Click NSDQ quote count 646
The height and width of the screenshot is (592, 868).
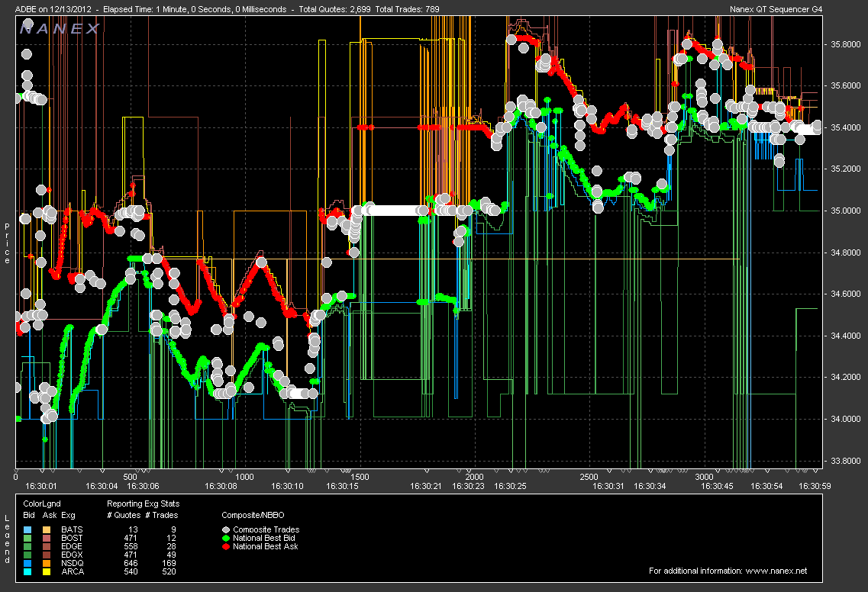(x=131, y=563)
